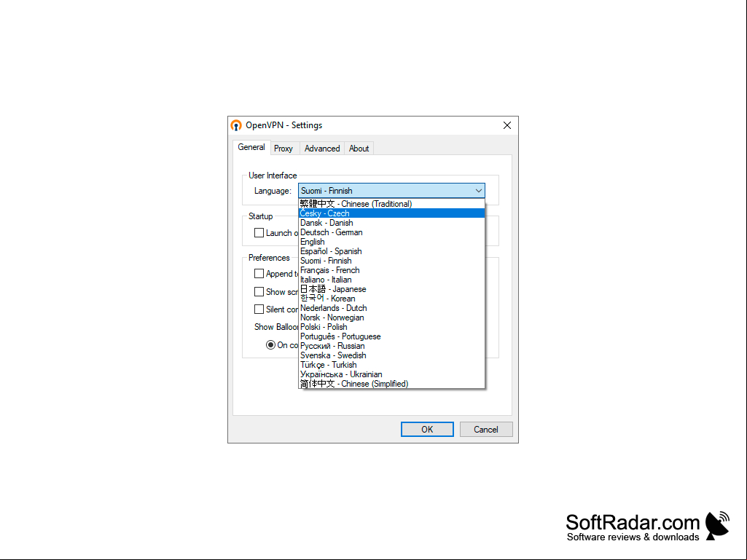The height and width of the screenshot is (560, 747).
Task: Pick Svenska - Swedish option
Action: [x=391, y=355]
